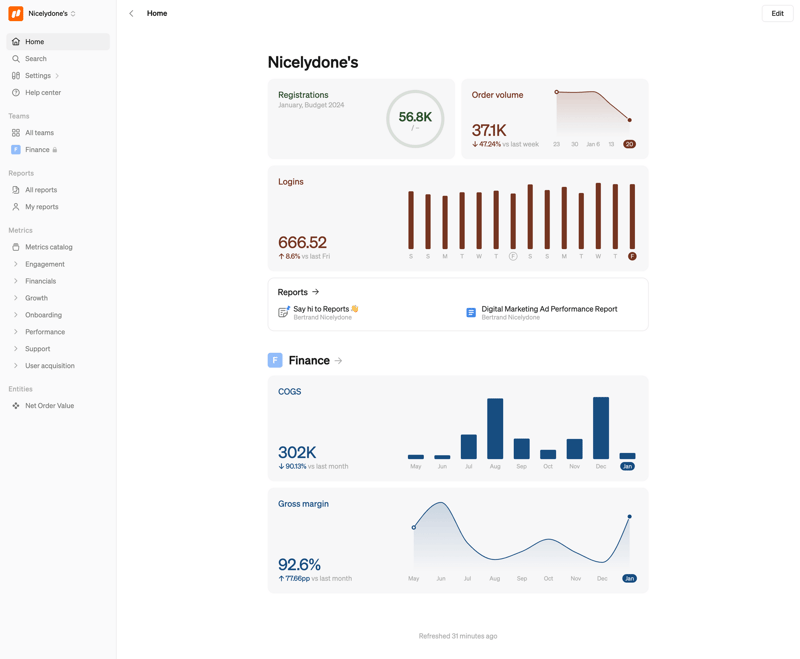Open the Home breadcrumb tab at top
The image size is (800, 659).
pos(158,13)
